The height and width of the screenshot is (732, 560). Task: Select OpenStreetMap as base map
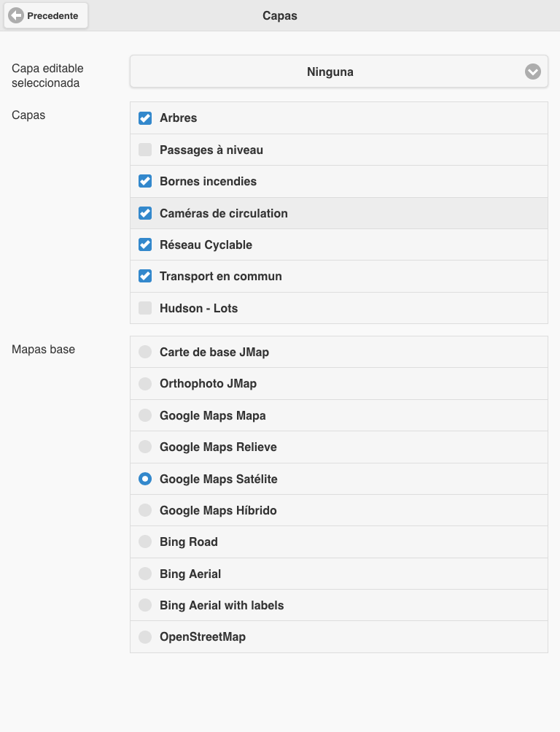point(338,637)
